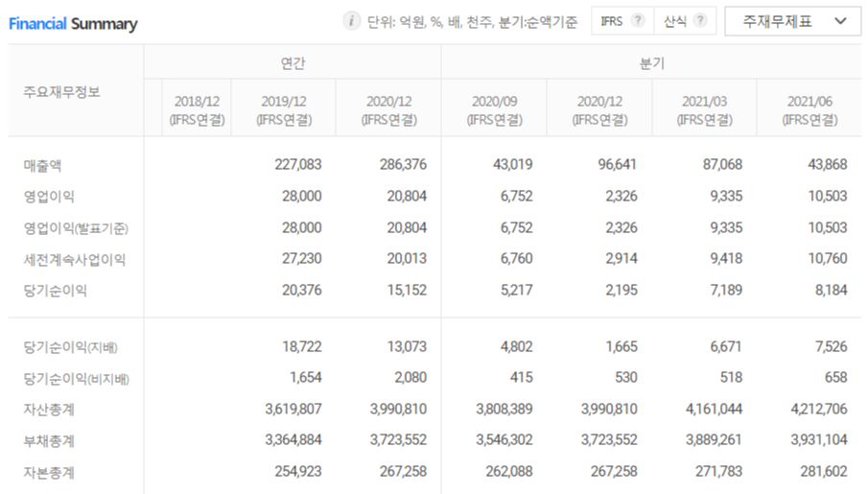868x494 pixels.
Task: Click the 당기순이익(지배) row label
Action: click(x=70, y=347)
